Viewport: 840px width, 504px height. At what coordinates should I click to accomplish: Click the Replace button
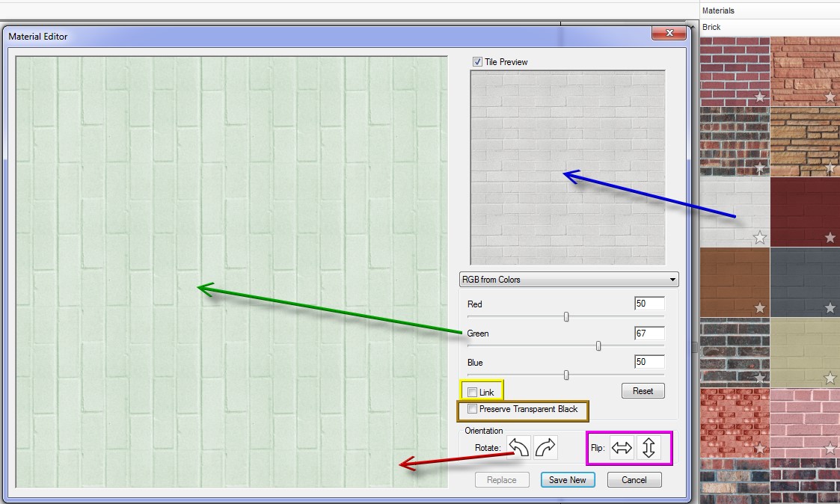point(502,480)
